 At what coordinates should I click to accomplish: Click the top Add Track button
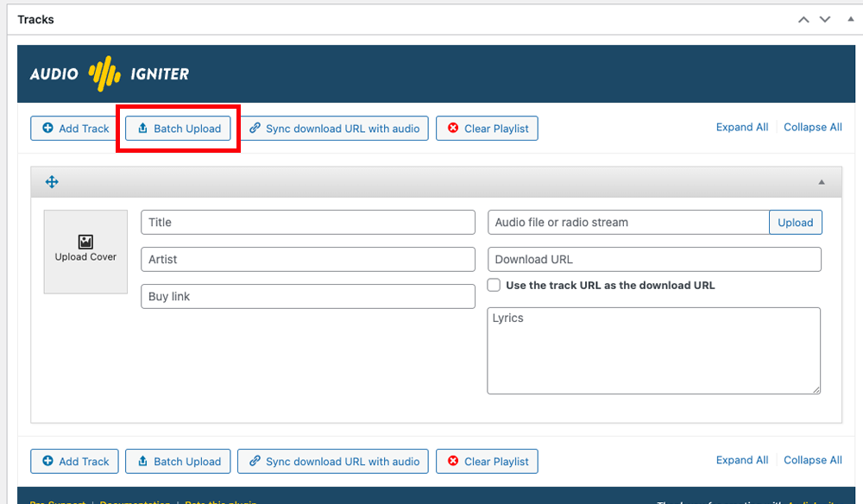pyautogui.click(x=73, y=129)
